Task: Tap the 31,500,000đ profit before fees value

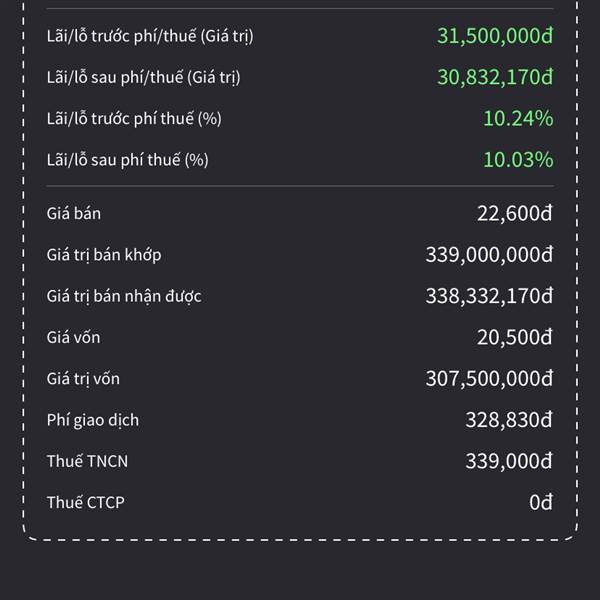Action: [x=495, y=36]
